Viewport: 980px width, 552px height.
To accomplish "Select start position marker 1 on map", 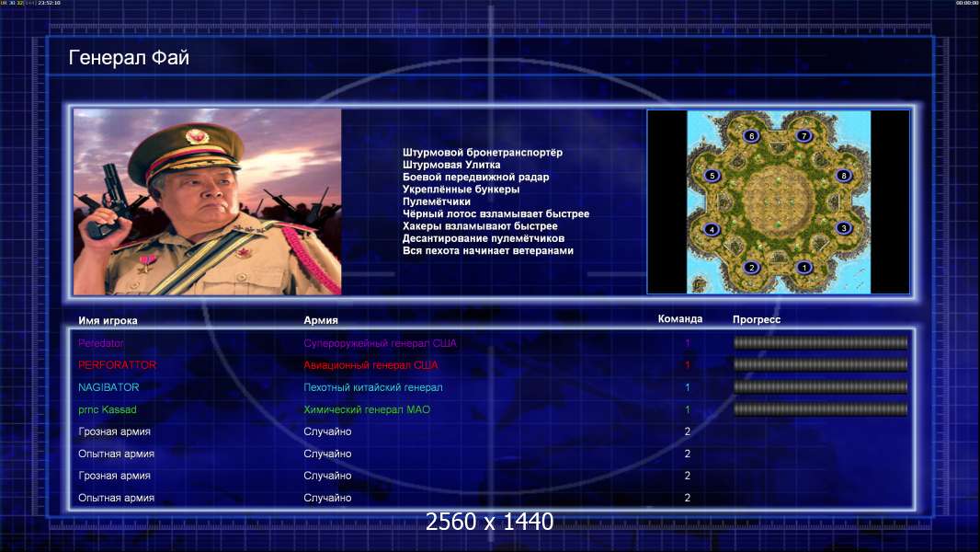I will tap(804, 268).
